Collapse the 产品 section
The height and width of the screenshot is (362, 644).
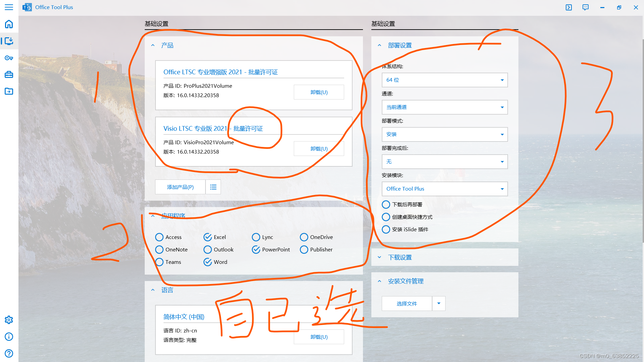[153, 45]
